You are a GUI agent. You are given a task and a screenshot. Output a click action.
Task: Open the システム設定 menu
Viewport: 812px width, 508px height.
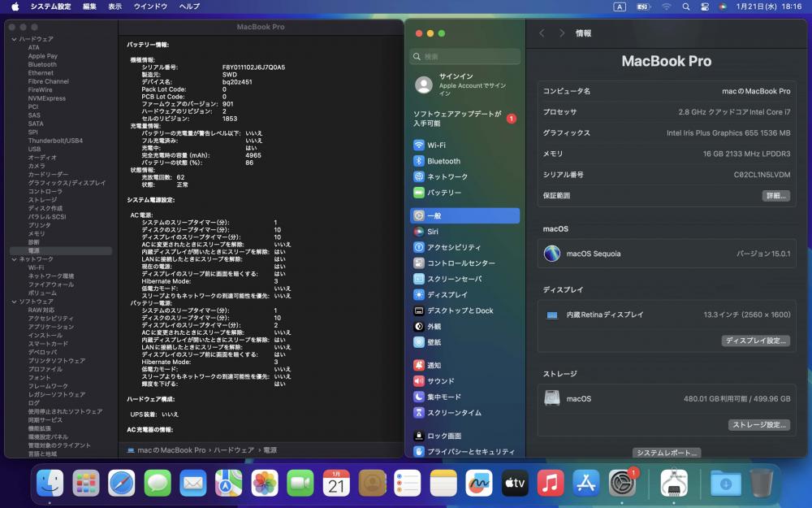50,7
